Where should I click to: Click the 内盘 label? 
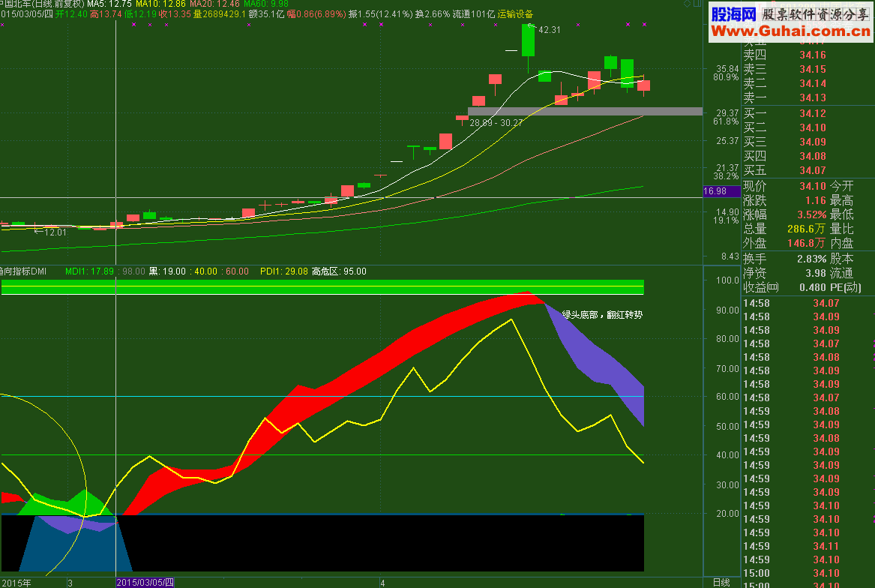click(x=841, y=244)
